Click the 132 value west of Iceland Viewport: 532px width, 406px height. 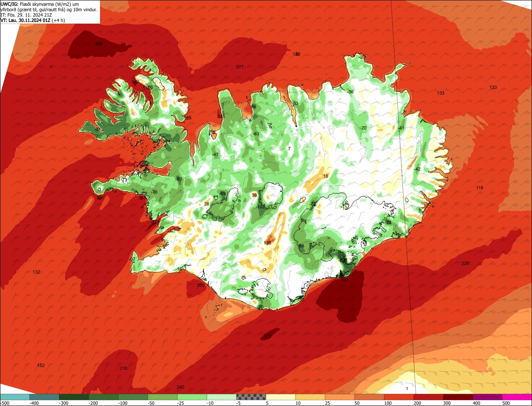(x=37, y=272)
